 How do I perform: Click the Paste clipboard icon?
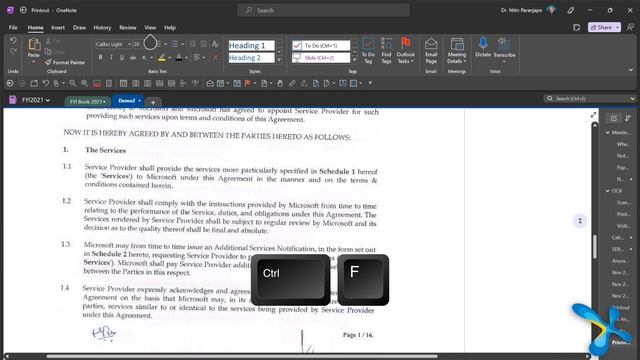pos(34,45)
